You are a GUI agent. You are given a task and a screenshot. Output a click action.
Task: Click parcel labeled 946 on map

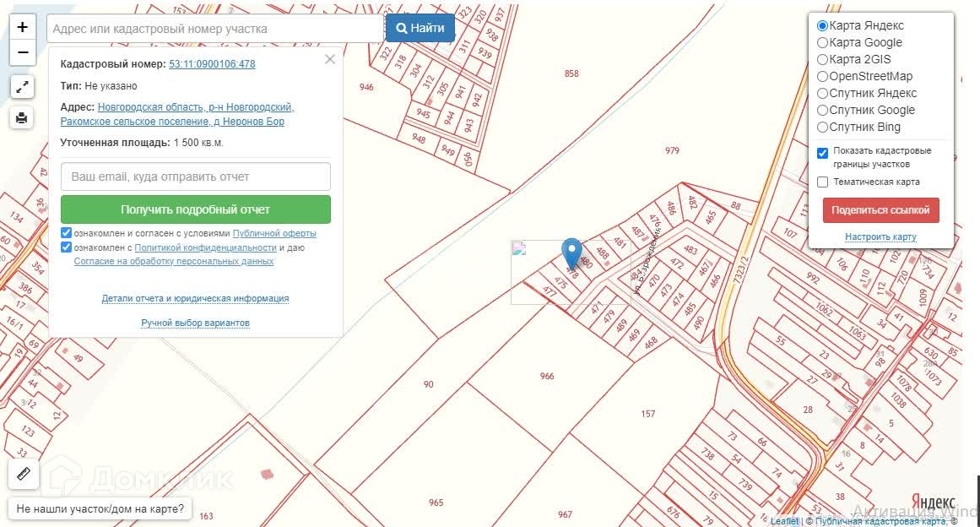(x=366, y=88)
